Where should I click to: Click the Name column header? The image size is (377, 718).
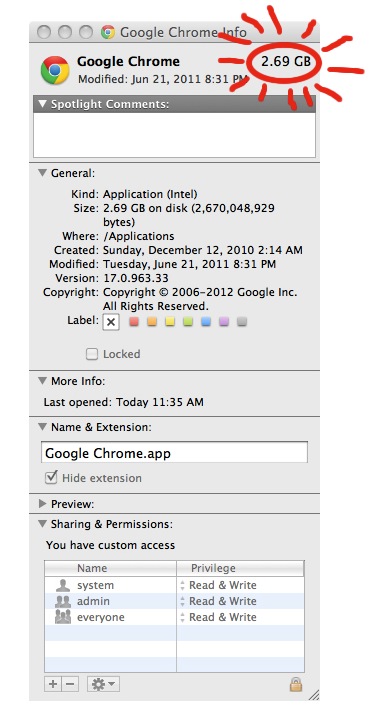coord(110,568)
